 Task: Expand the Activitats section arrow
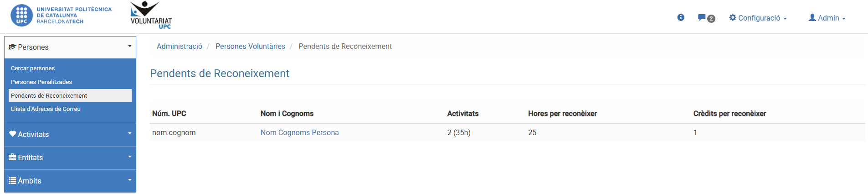(x=129, y=134)
